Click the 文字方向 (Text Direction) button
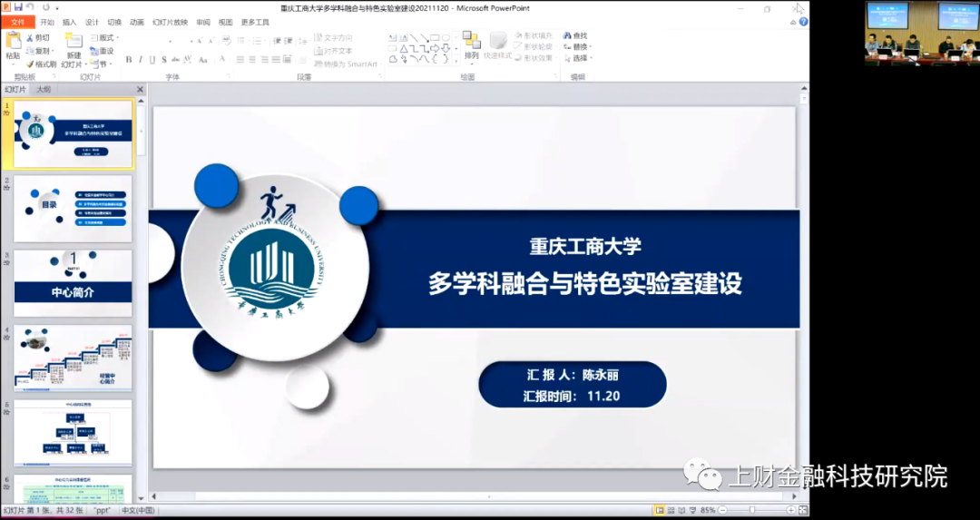980x520 pixels. point(334,38)
